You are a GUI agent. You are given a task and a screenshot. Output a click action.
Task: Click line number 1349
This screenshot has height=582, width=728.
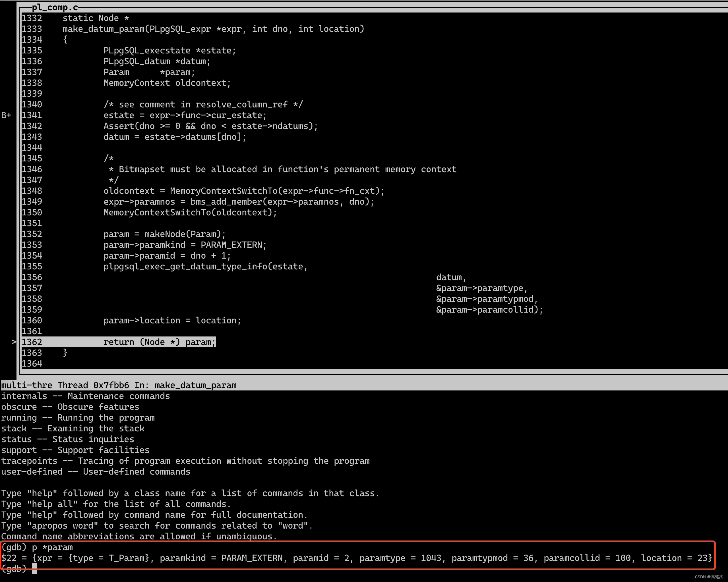tap(32, 202)
